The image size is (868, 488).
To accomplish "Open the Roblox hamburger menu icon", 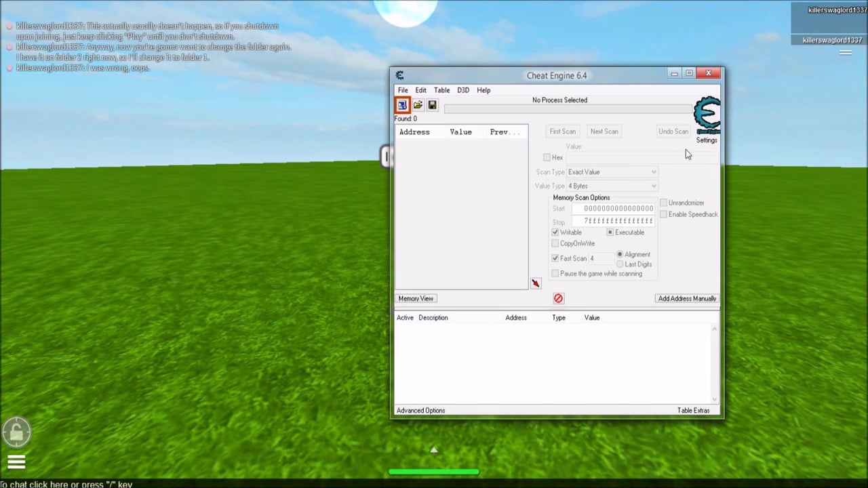I will (x=16, y=463).
